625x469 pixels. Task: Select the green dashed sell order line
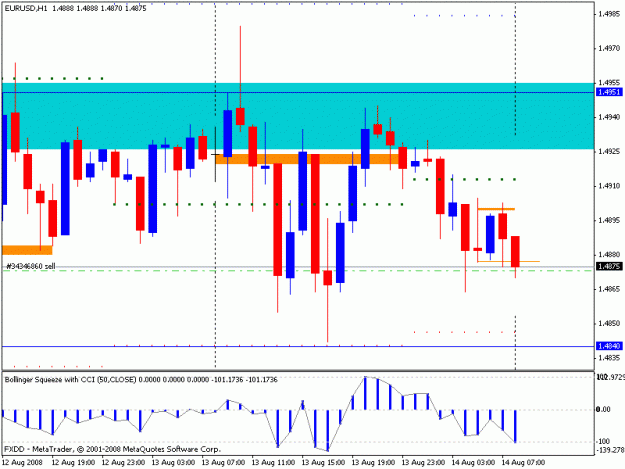pyautogui.click(x=298, y=271)
